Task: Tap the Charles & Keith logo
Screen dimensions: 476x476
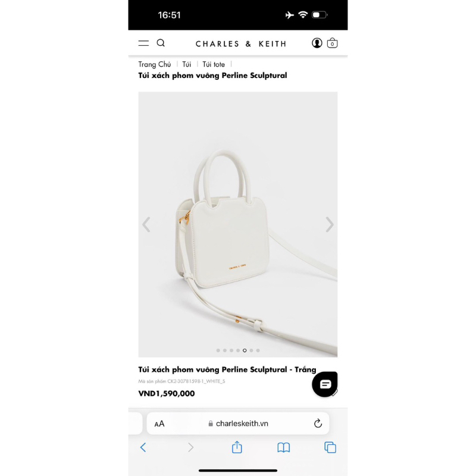Action: pos(241,44)
